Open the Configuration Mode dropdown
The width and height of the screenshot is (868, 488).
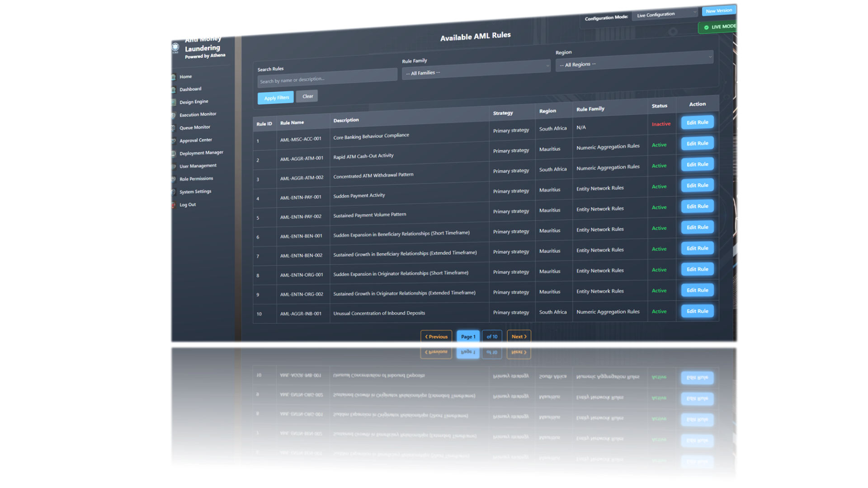pos(664,15)
